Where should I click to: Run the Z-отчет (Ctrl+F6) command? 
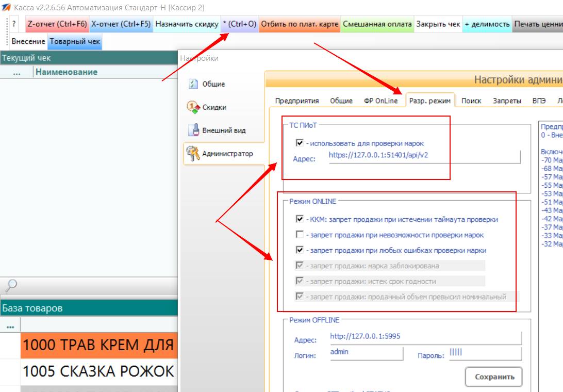click(57, 24)
